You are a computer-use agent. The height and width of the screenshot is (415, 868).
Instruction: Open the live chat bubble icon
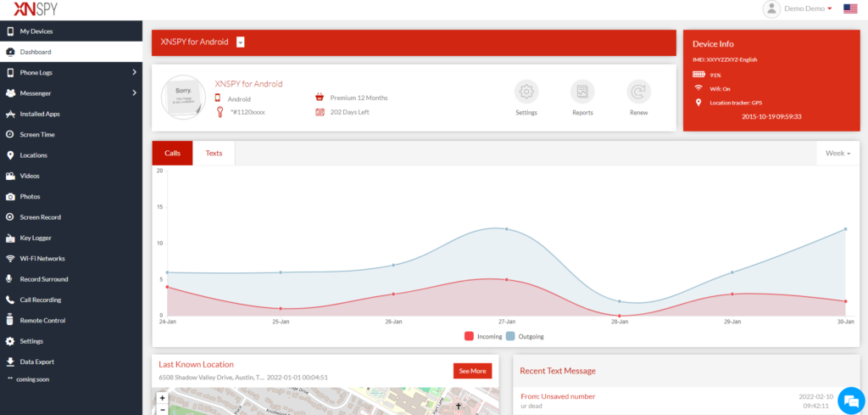[x=851, y=400]
